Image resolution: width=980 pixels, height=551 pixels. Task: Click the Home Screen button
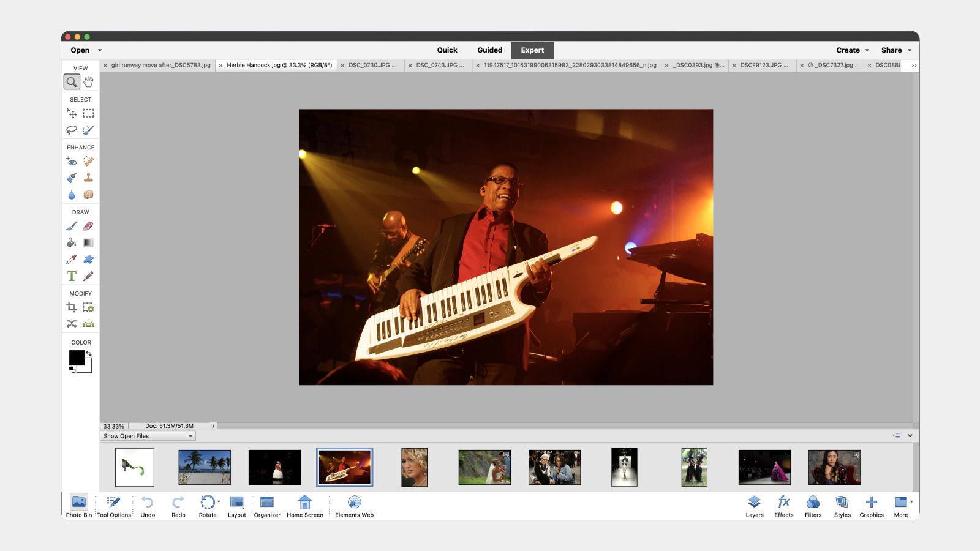(304, 506)
